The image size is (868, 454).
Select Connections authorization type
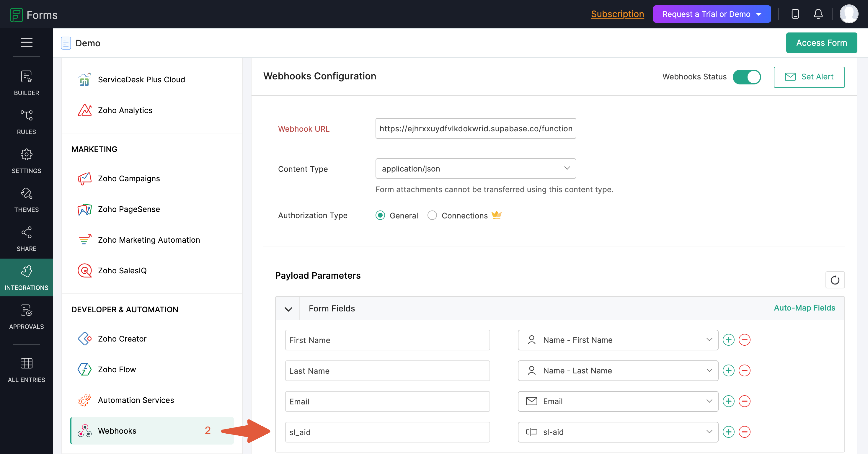(x=432, y=215)
